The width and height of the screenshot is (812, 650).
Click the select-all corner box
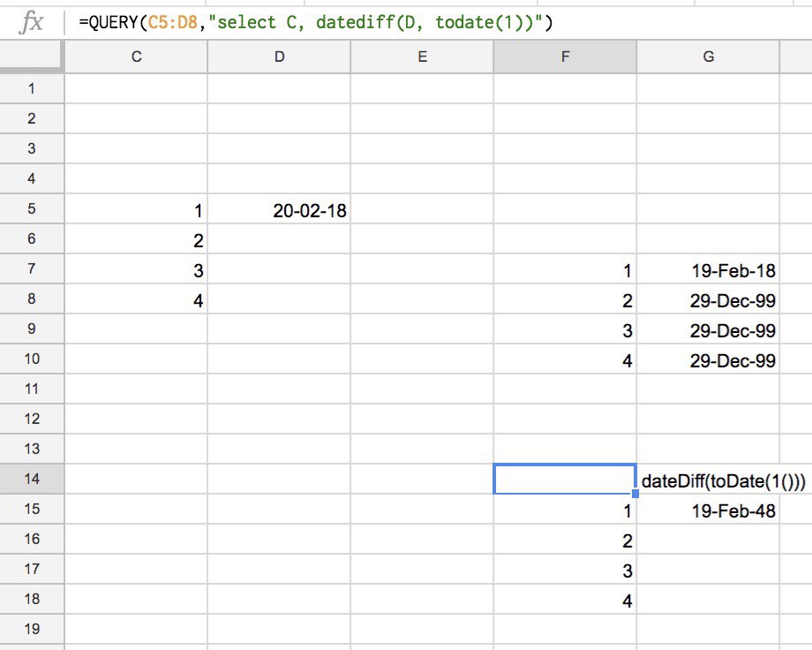coord(32,57)
